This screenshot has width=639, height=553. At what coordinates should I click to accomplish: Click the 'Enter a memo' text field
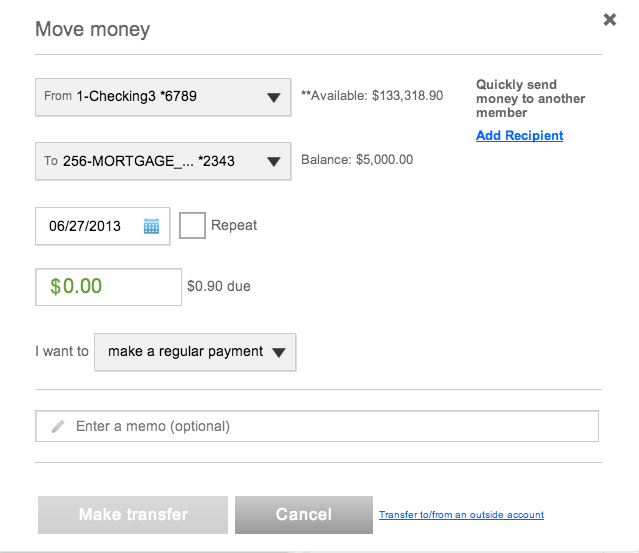pyautogui.click(x=330, y=426)
